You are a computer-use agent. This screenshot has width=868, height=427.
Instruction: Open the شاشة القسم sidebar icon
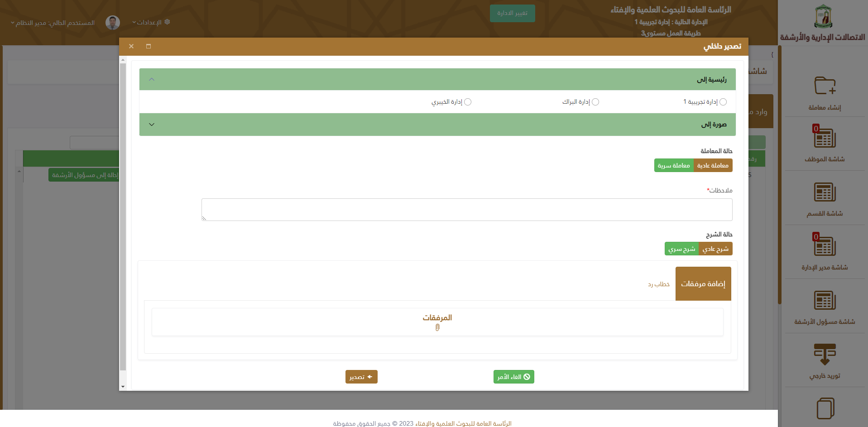825,193
